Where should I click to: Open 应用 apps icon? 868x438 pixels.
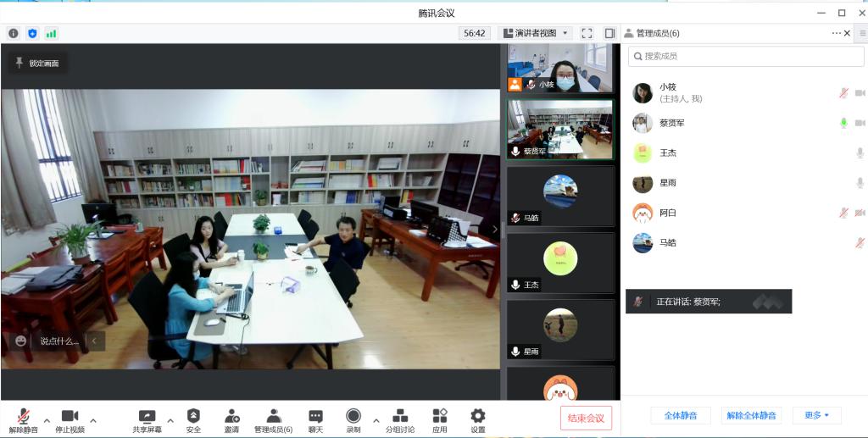[x=439, y=418]
